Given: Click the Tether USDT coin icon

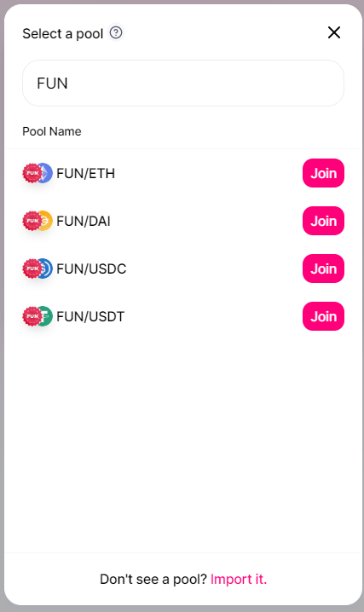Looking at the screenshot, I should 47,316.
